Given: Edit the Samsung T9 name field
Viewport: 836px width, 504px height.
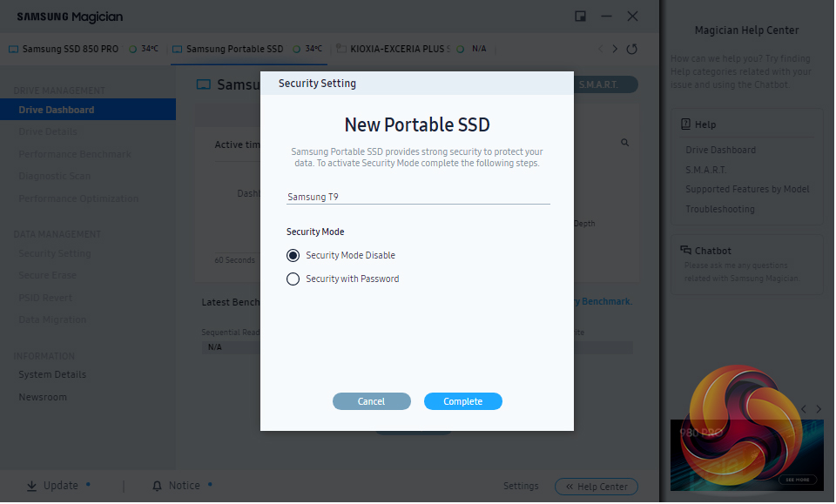Looking at the screenshot, I should pos(418,197).
